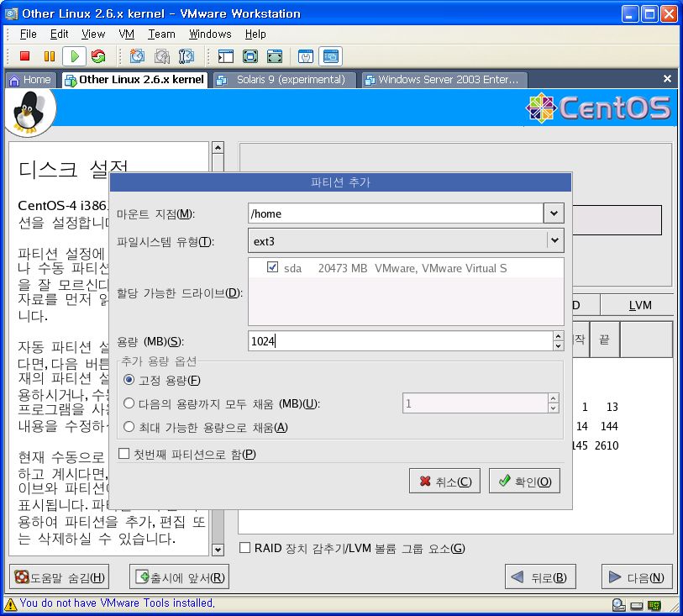Switch to the Solaris 9 (experimental) tab

coord(284,80)
